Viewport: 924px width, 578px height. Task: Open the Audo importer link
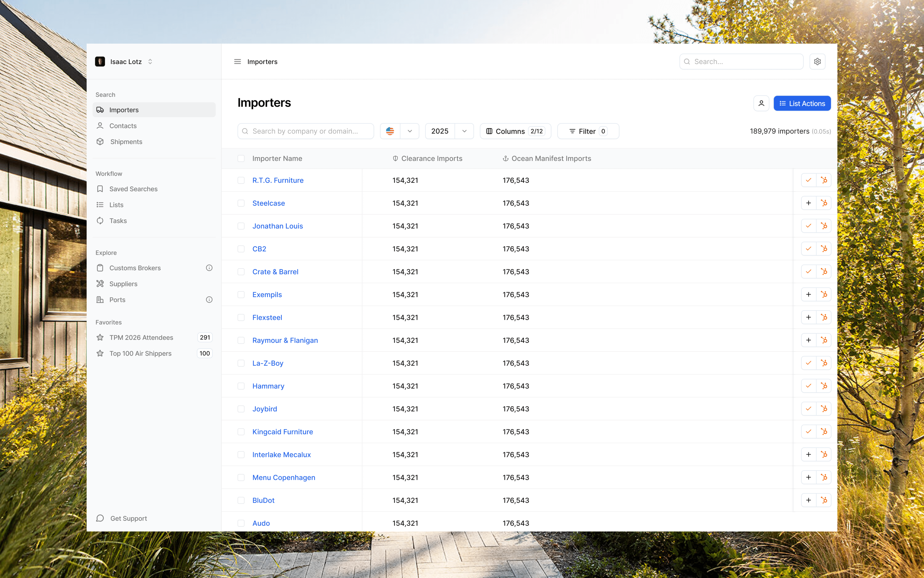point(261,523)
